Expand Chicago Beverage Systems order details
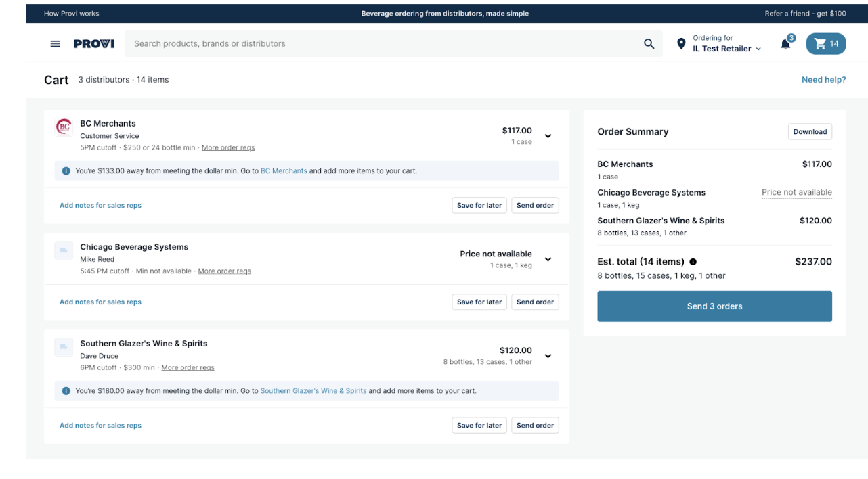Image resolution: width=868 pixels, height=479 pixels. (548, 259)
